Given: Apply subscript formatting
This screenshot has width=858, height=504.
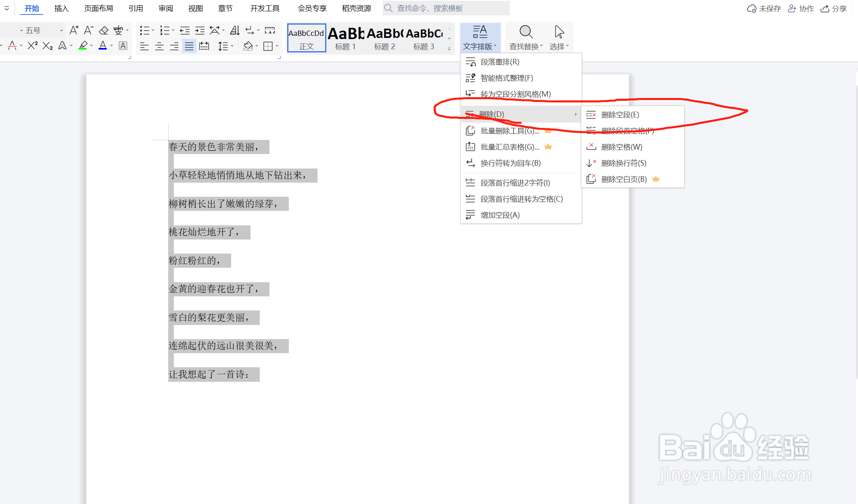Looking at the screenshot, I should pos(48,46).
